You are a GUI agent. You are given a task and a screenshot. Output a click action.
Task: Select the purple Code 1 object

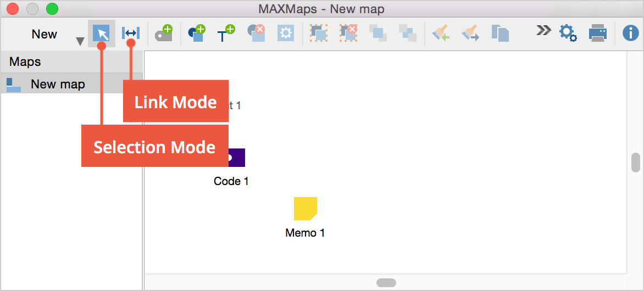coord(237,158)
